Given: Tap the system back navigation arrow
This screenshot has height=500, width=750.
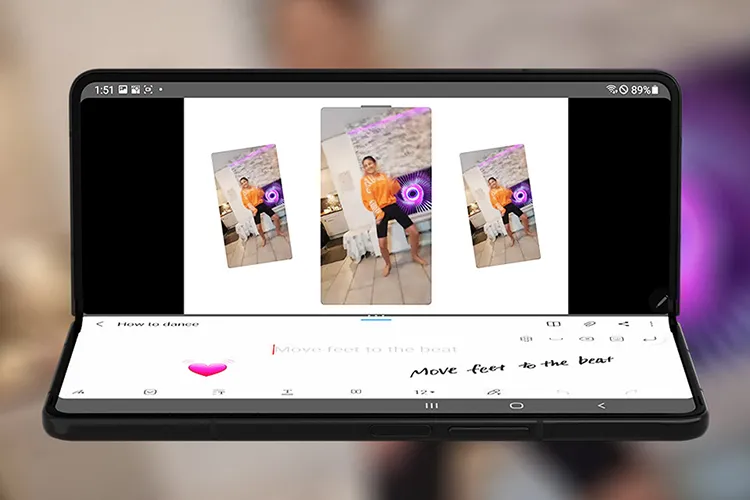Looking at the screenshot, I should pyautogui.click(x=601, y=406).
